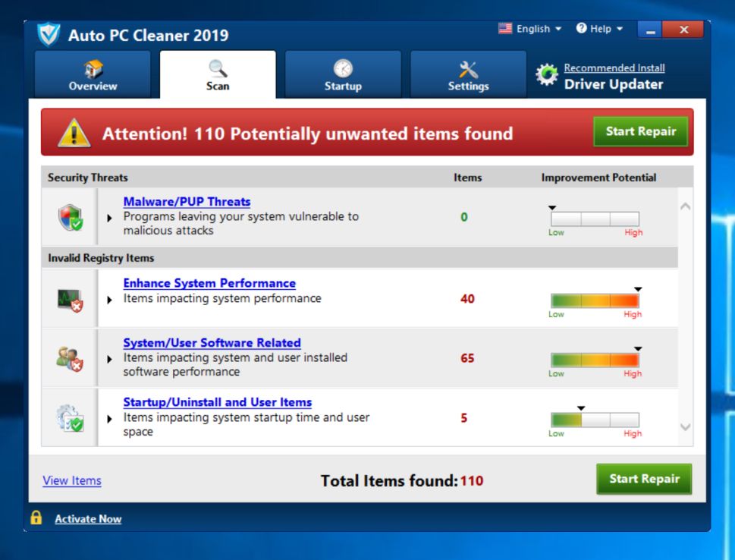
Task: Click the Driver Updater text
Action: tap(614, 84)
